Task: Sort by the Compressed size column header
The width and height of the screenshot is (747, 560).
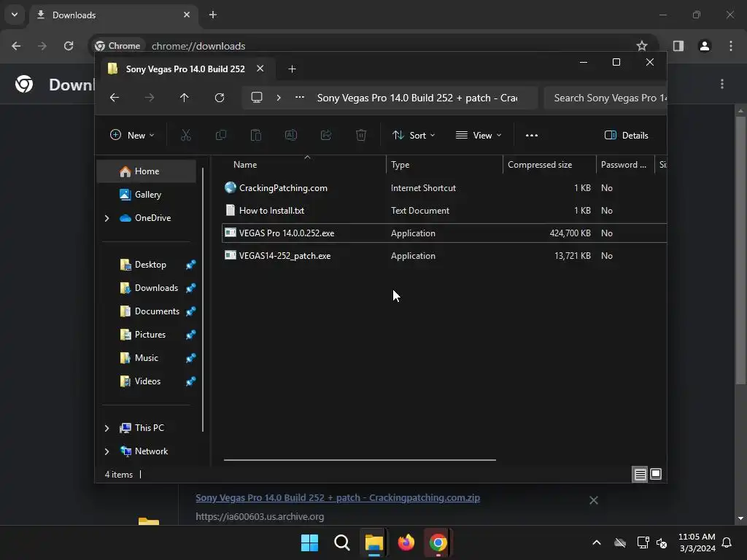Action: pos(549,165)
